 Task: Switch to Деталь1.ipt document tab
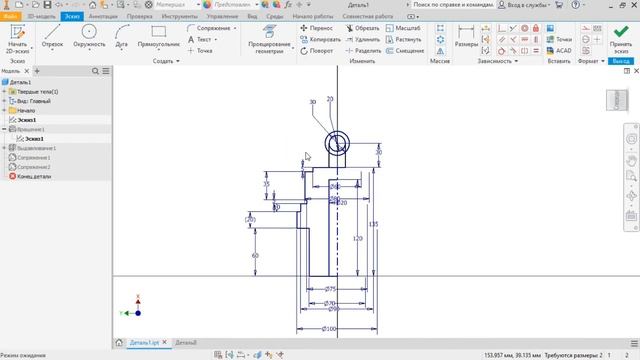pyautogui.click(x=144, y=343)
